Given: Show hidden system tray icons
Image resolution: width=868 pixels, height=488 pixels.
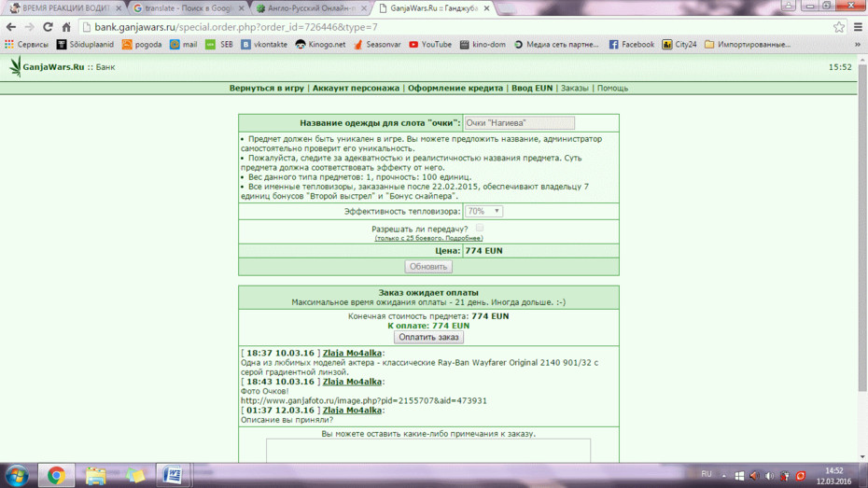Looking at the screenshot, I should 723,475.
